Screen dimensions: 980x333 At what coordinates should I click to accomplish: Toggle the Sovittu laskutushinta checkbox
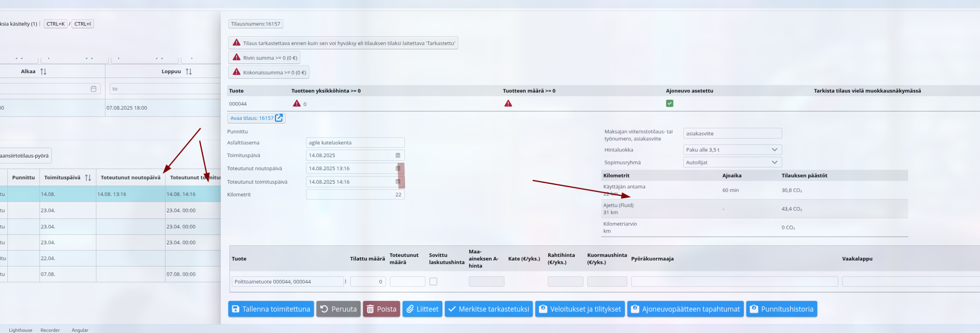[x=433, y=281]
